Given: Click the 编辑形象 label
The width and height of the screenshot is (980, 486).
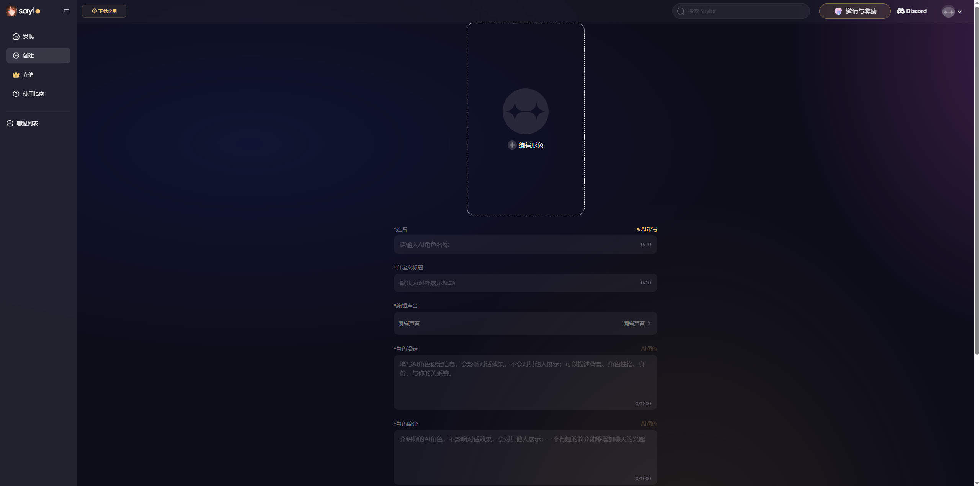Looking at the screenshot, I should [x=531, y=145].
